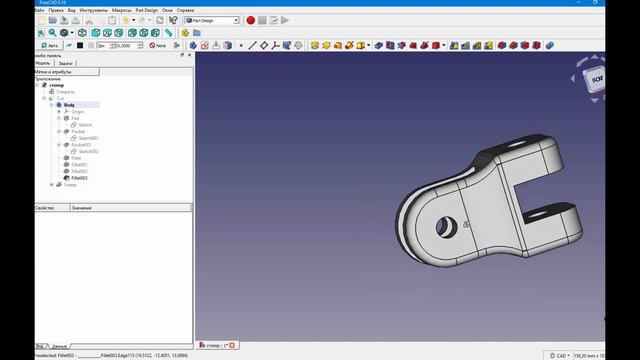640x360 pixels.
Task: Select the Fillet tool
Action: [502, 45]
